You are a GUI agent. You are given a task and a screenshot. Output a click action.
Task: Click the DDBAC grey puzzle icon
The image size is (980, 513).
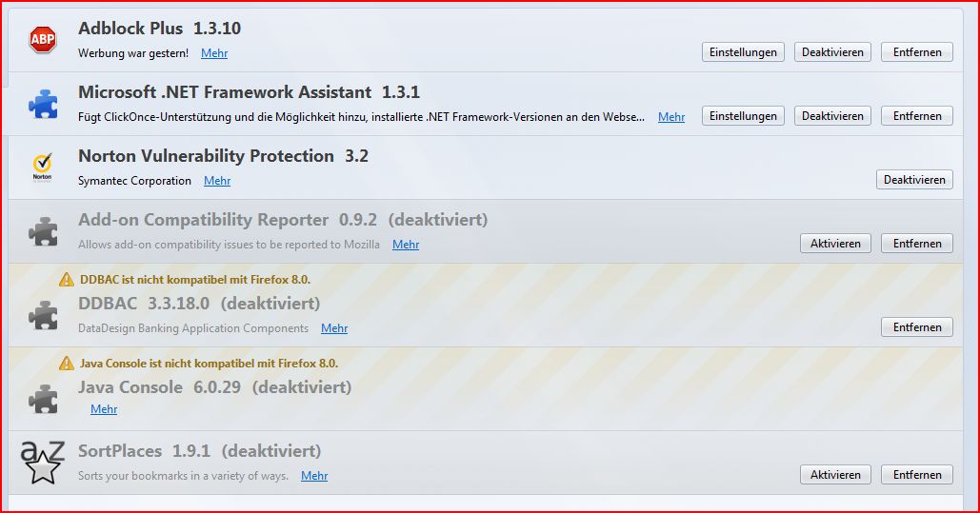43,316
